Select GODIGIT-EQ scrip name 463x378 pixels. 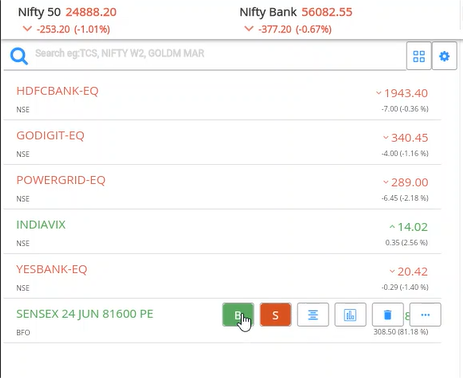[50, 135]
